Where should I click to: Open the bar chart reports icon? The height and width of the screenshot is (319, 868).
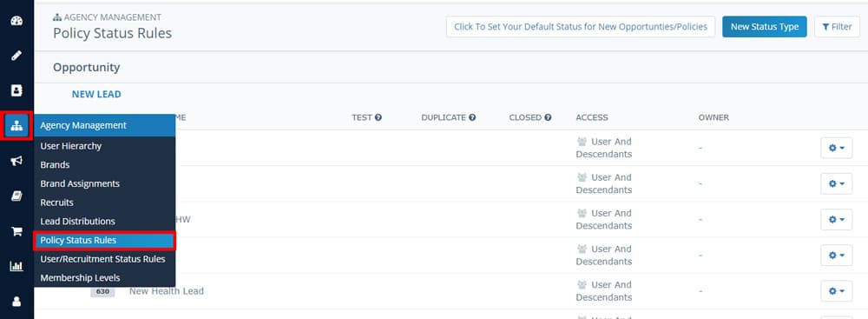click(x=16, y=266)
